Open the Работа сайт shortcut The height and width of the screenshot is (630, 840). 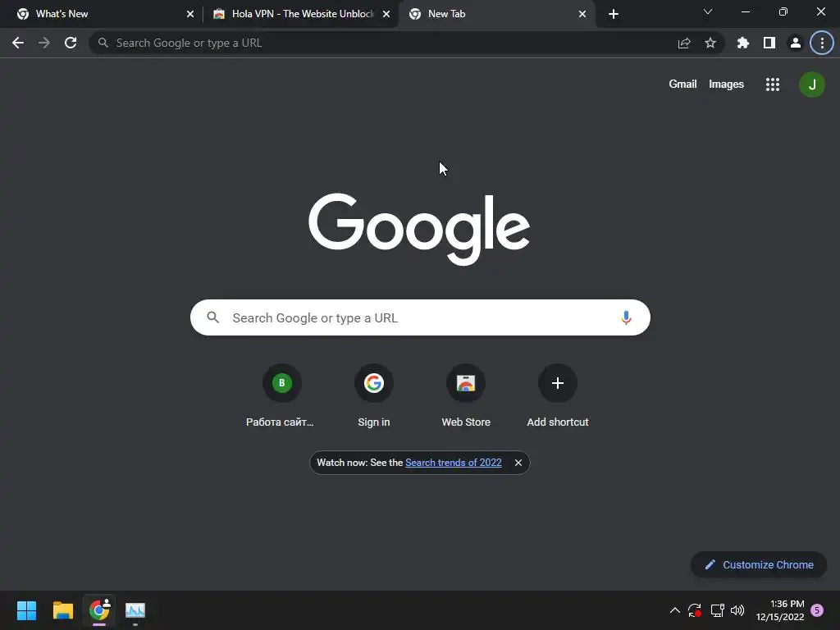click(281, 396)
